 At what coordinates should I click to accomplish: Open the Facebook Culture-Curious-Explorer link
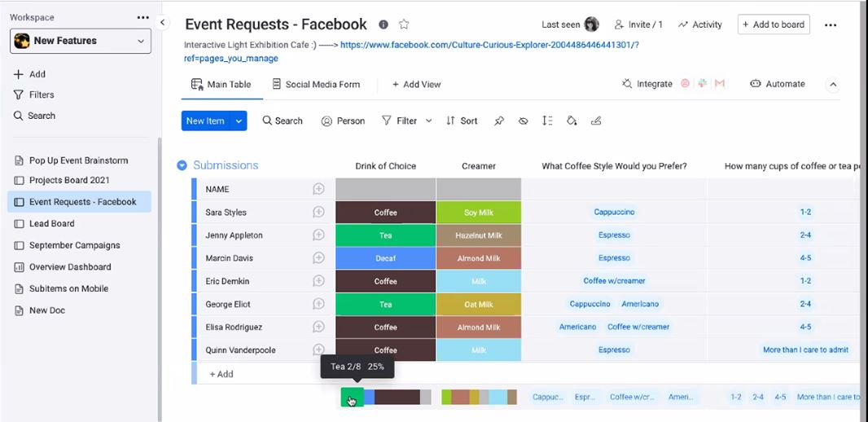(x=489, y=45)
